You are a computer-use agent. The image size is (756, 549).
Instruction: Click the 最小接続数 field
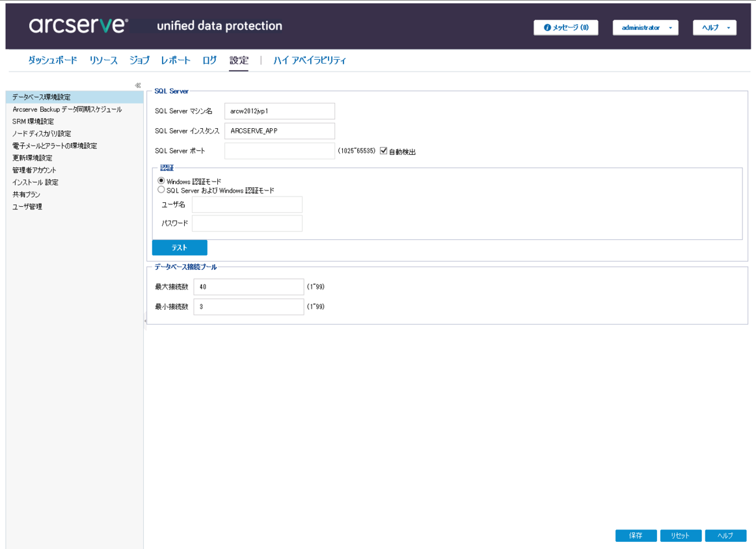[249, 306]
